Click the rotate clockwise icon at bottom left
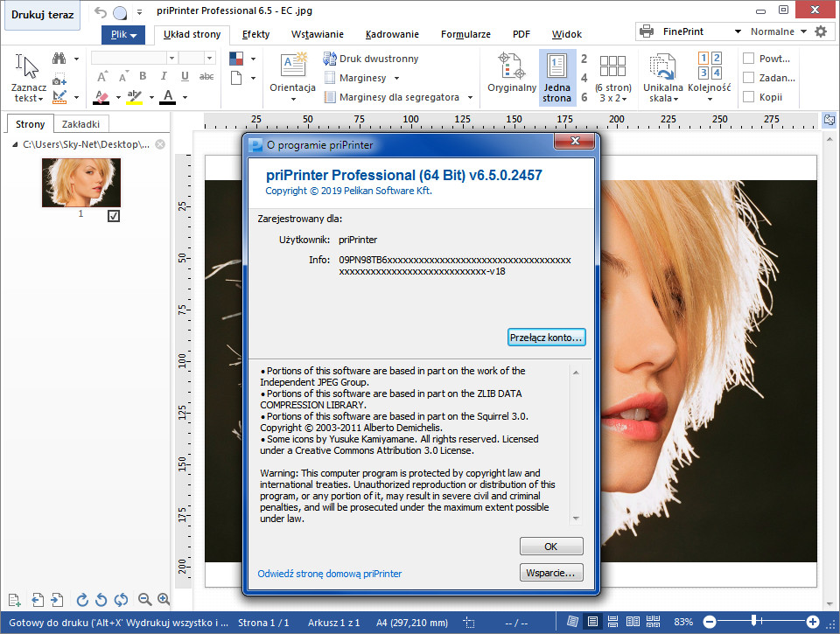Viewport: 840px width, 634px height. pos(82,600)
